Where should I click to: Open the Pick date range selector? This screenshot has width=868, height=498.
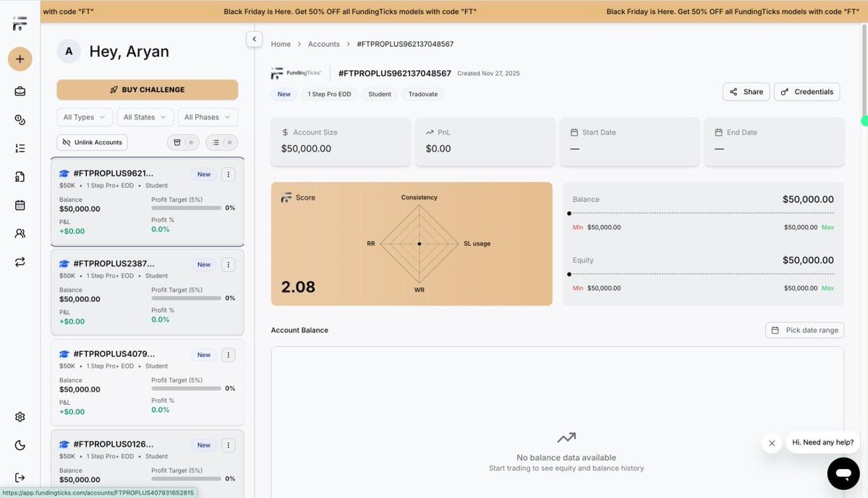[804, 330]
